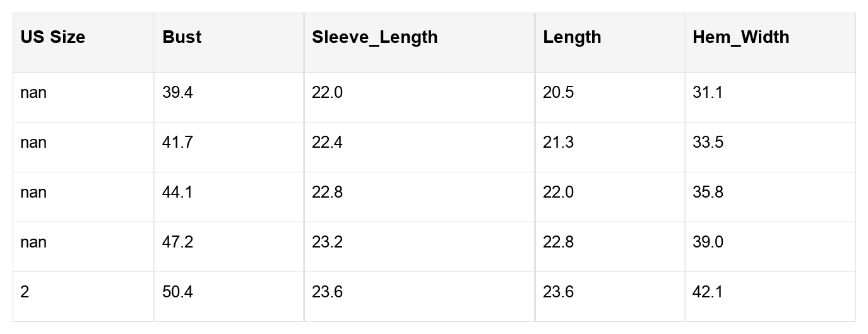
Task: Click the Bust value 41.7
Action: 177,143
